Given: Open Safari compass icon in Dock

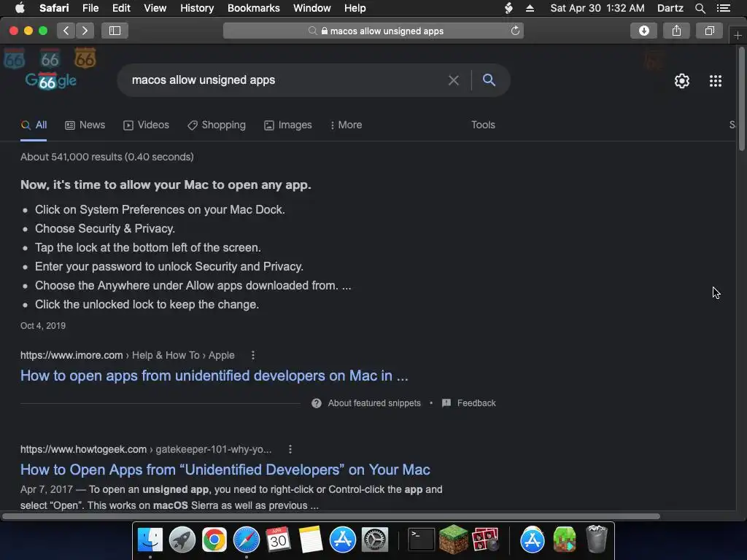Looking at the screenshot, I should coord(247,540).
